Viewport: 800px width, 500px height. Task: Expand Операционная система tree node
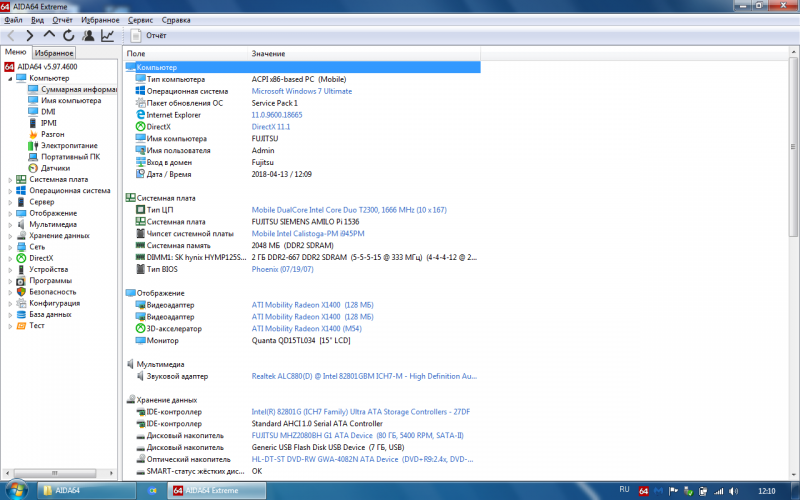point(10,191)
